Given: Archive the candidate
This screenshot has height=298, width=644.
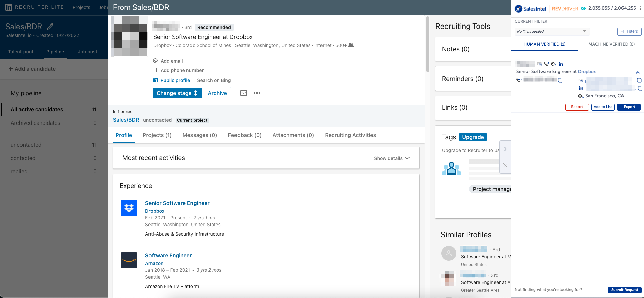Looking at the screenshot, I should [217, 93].
